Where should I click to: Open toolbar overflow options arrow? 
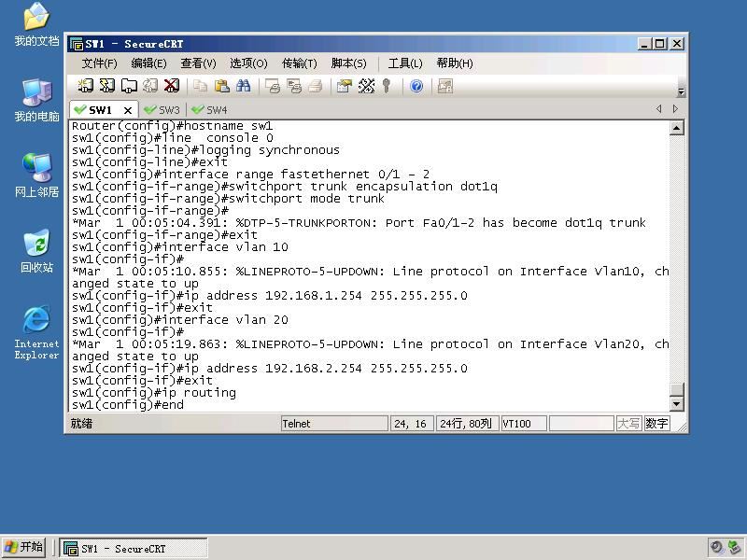point(682,91)
